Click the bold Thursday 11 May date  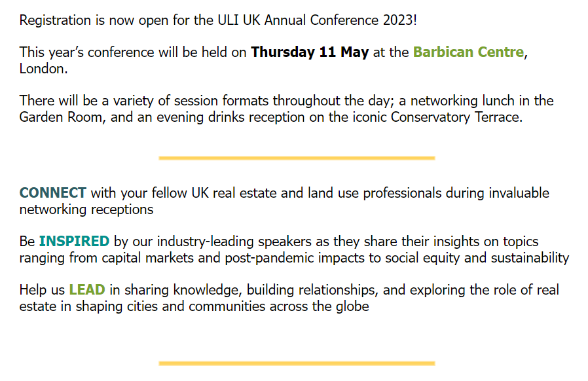point(310,52)
